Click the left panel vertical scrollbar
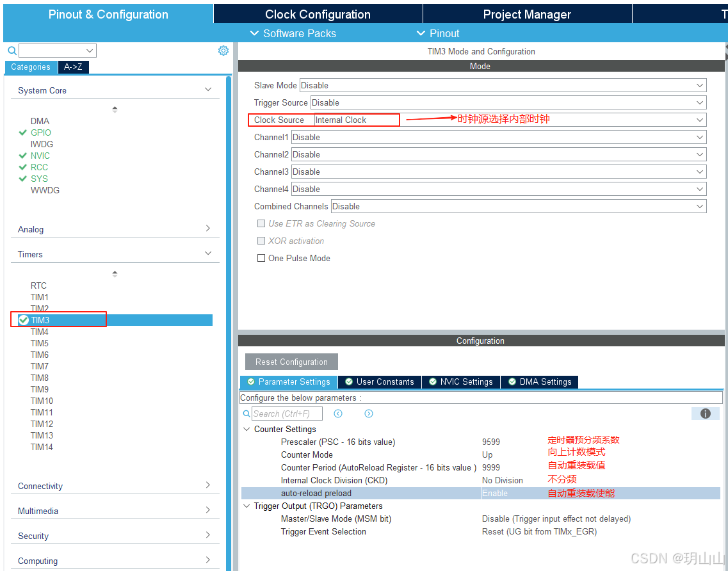The height and width of the screenshot is (571, 728). coord(229,323)
